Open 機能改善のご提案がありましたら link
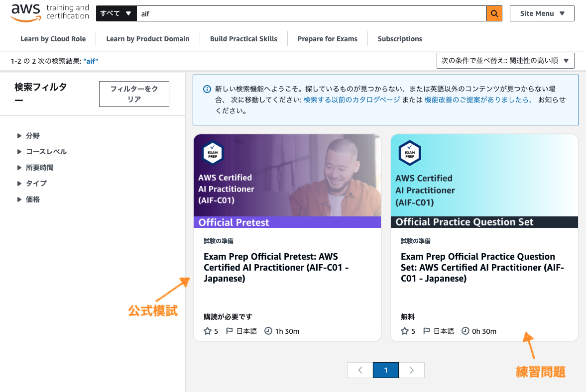The height and width of the screenshot is (392, 586). (x=478, y=99)
